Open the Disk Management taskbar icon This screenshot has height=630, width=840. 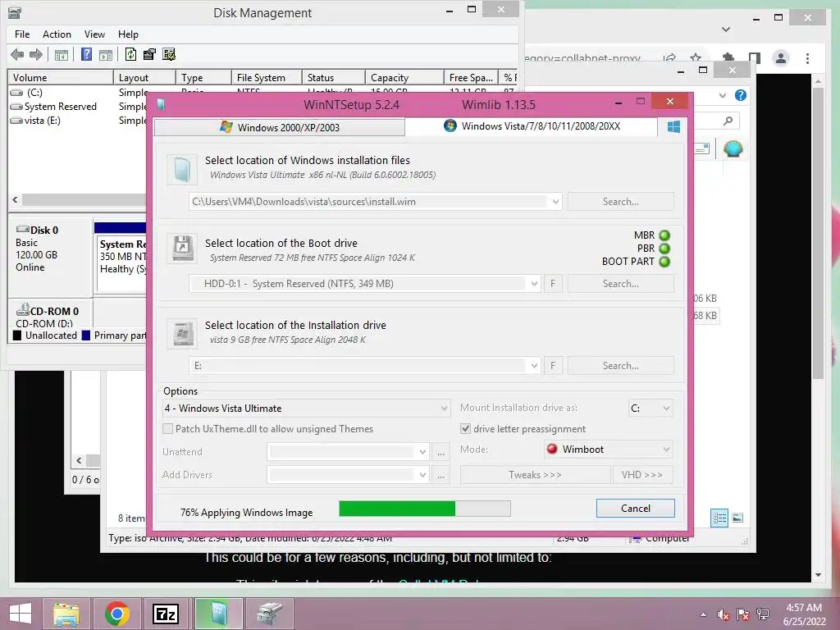[269, 614]
